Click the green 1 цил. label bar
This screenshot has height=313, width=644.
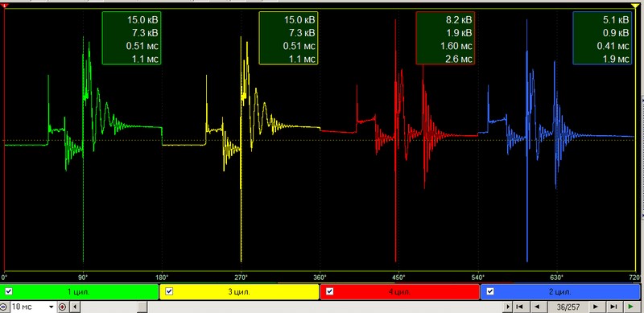click(x=79, y=292)
